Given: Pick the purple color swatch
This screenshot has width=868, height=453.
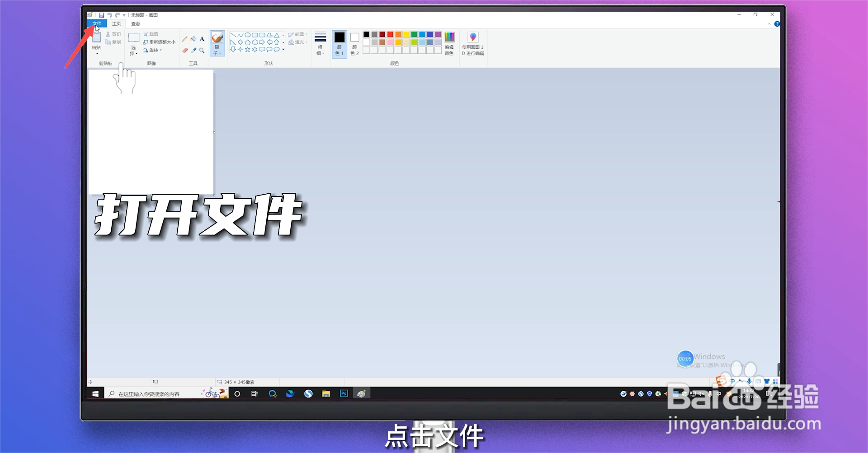Looking at the screenshot, I should coord(438,34).
